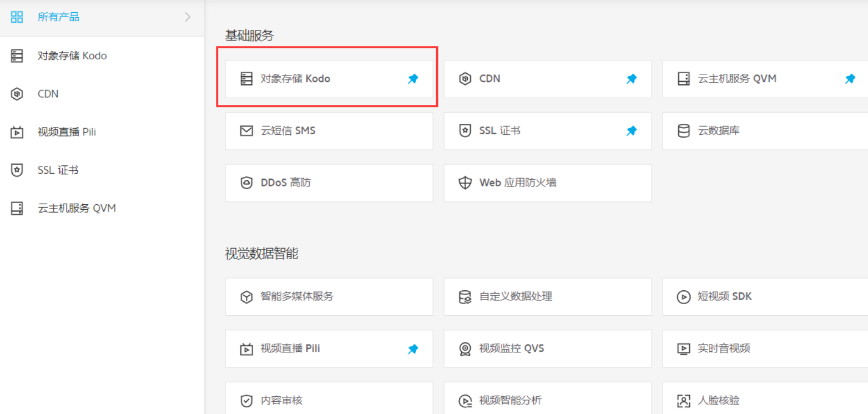This screenshot has height=414, width=868.
Task: Click the sidebar 对象存储 Kodo storage icon
Action: coord(17,56)
